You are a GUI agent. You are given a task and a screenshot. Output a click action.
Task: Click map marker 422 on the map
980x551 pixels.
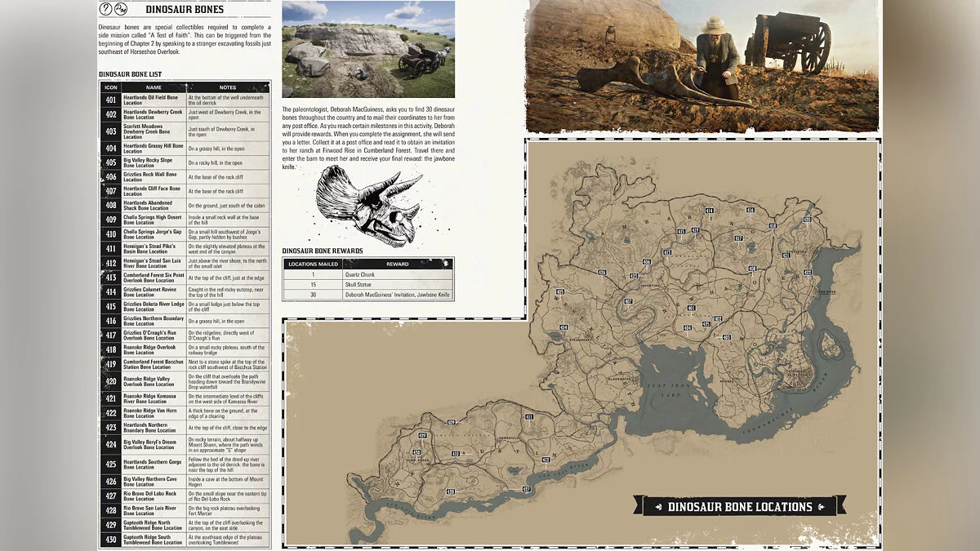pos(808,272)
